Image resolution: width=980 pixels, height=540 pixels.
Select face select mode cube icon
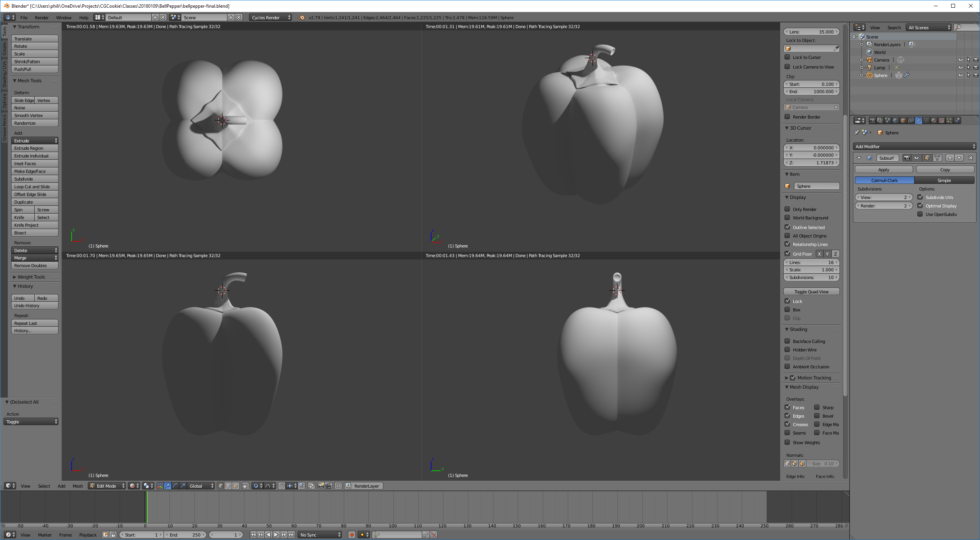pos(236,486)
